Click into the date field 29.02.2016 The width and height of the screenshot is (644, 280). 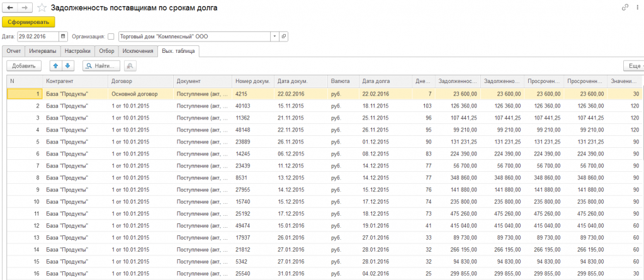(x=38, y=36)
